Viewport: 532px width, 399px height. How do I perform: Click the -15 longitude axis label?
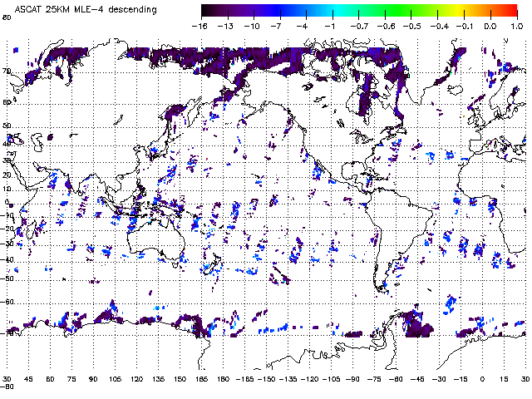tap(461, 379)
